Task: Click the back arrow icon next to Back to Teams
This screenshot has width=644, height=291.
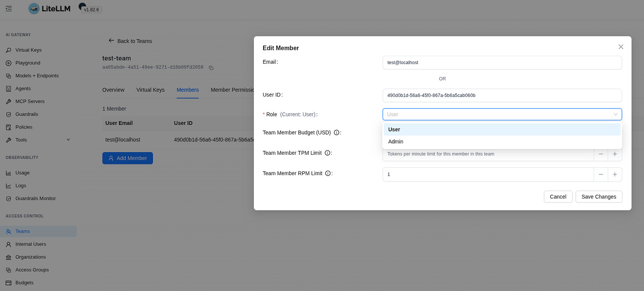Action: [111, 40]
